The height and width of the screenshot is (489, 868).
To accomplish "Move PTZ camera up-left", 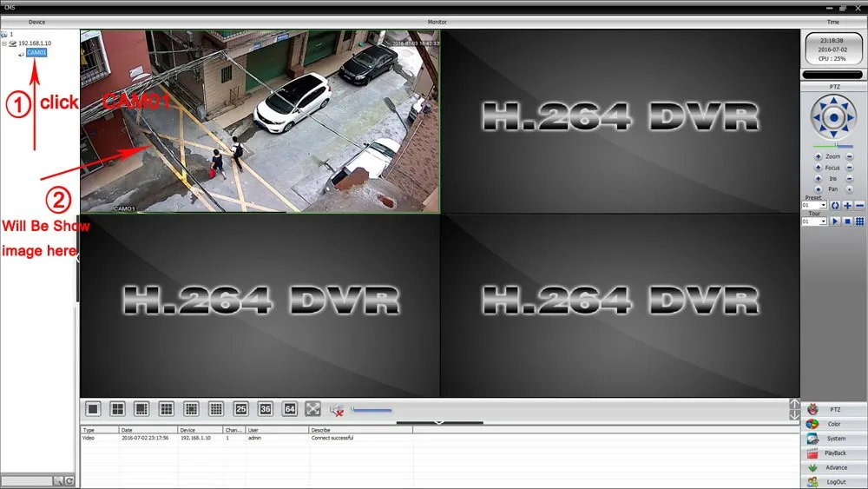I will (822, 105).
